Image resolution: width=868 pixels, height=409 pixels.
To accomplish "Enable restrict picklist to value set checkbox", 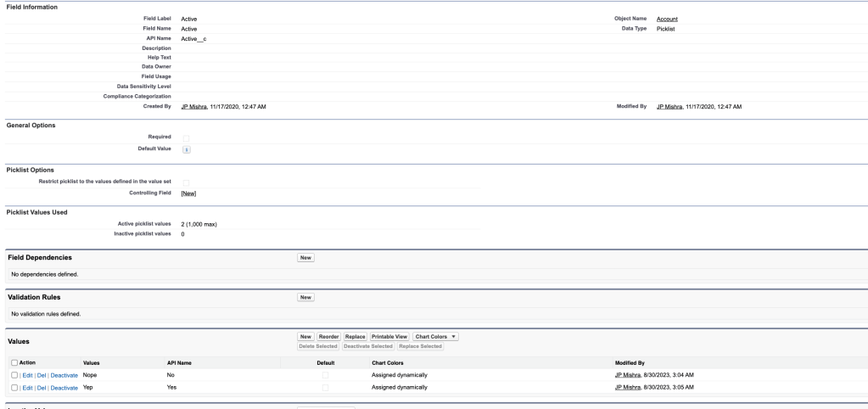I will [x=187, y=182].
